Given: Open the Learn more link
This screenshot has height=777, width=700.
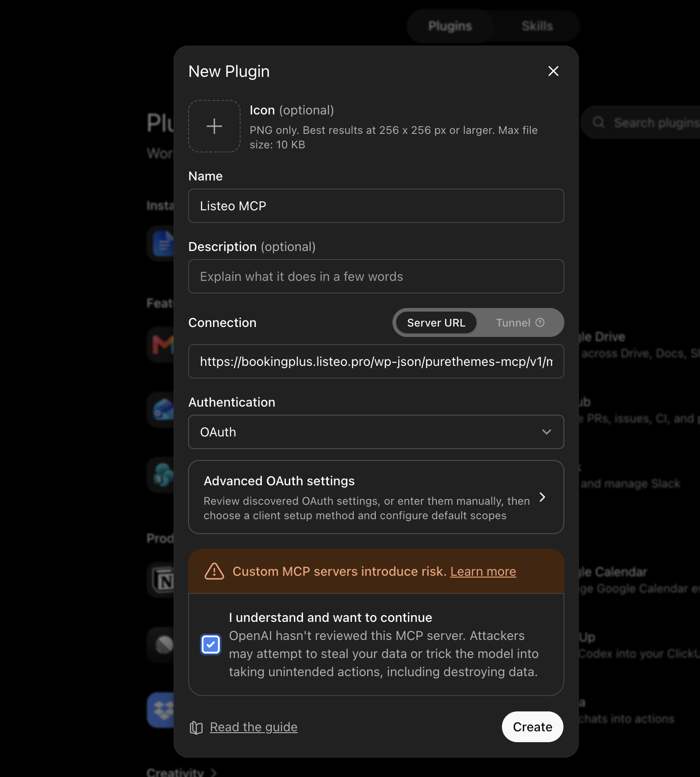Looking at the screenshot, I should pos(483,571).
